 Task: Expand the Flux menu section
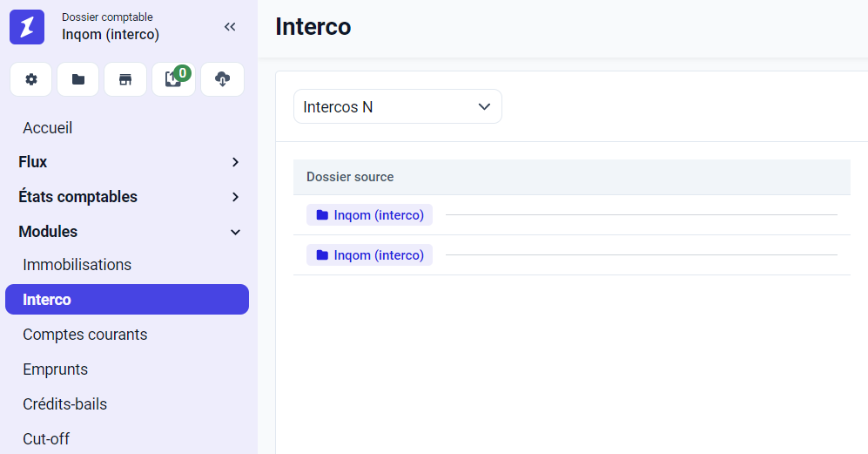[x=129, y=162]
